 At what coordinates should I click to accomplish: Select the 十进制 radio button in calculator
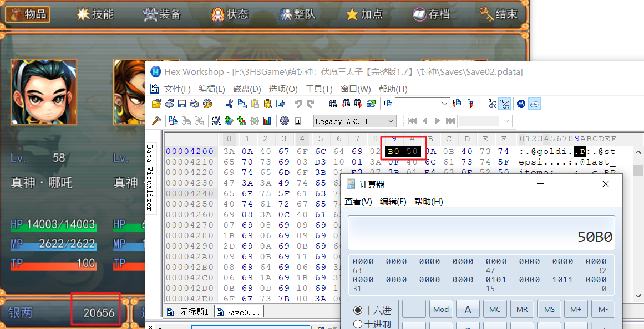(358, 324)
